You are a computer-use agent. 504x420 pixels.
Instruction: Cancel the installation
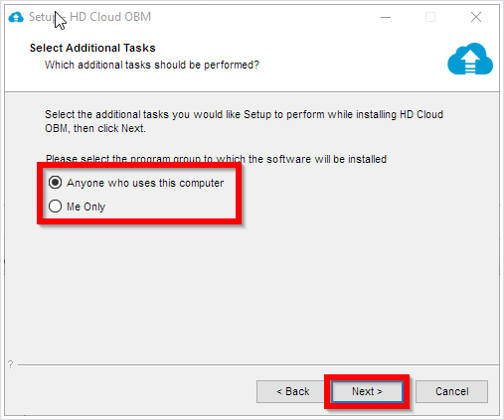pyautogui.click(x=451, y=391)
